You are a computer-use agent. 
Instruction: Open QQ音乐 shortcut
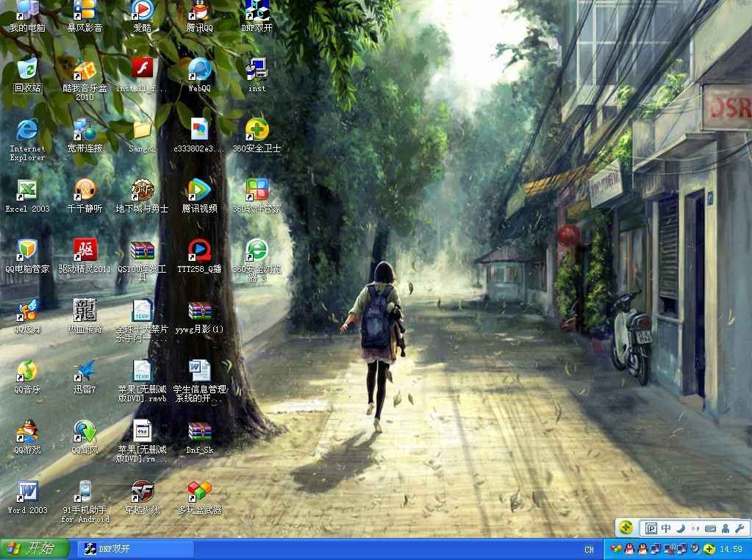click(x=27, y=377)
